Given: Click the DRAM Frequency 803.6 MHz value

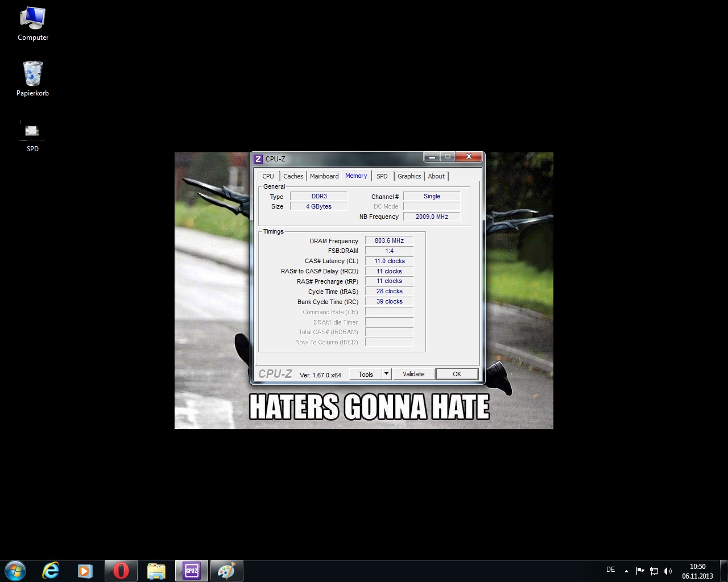Looking at the screenshot, I should click(389, 240).
